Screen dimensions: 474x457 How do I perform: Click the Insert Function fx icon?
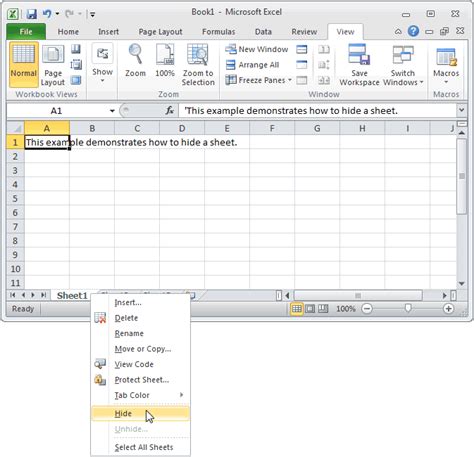(169, 110)
